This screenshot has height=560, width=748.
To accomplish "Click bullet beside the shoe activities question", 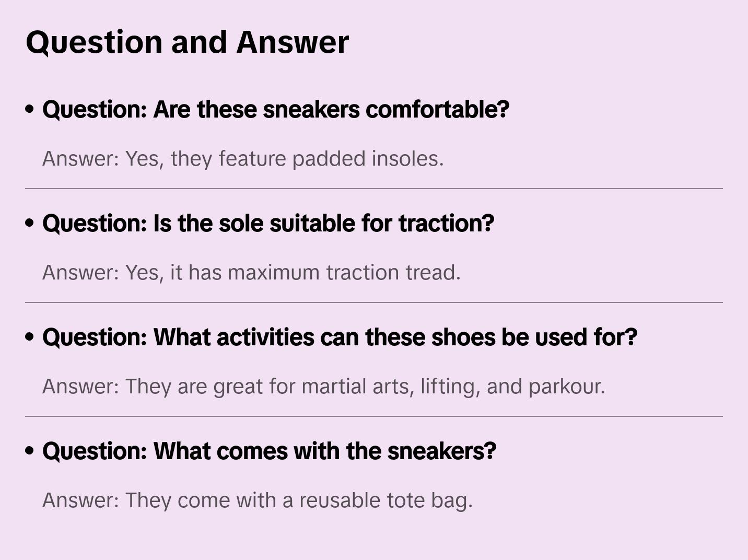I will point(30,337).
